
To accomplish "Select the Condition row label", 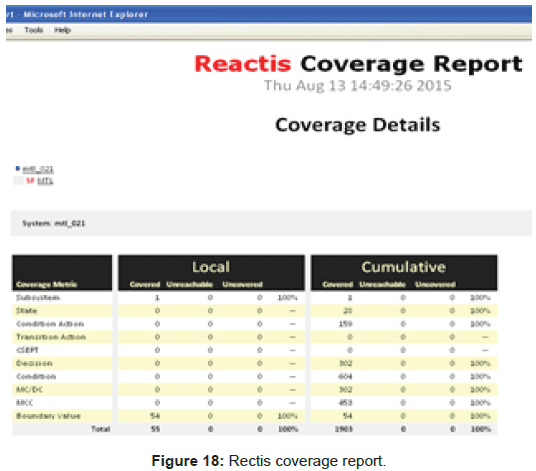I will tap(36, 376).
